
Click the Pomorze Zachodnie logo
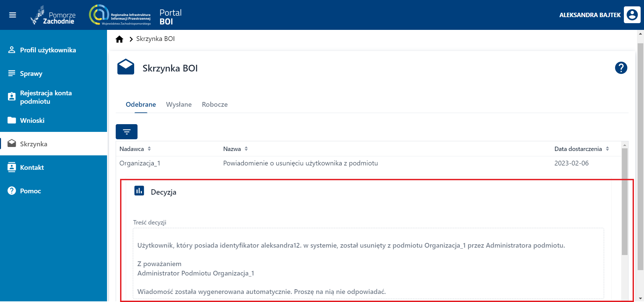coord(53,15)
